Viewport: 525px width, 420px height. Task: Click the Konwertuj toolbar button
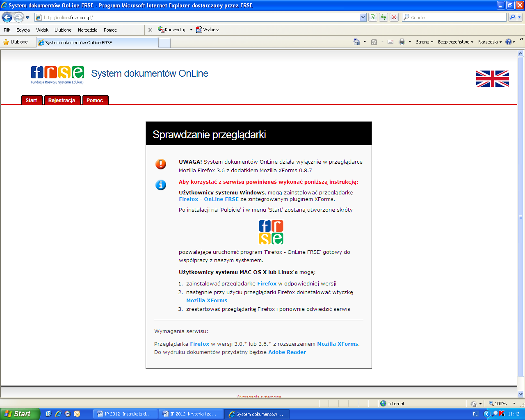point(172,30)
